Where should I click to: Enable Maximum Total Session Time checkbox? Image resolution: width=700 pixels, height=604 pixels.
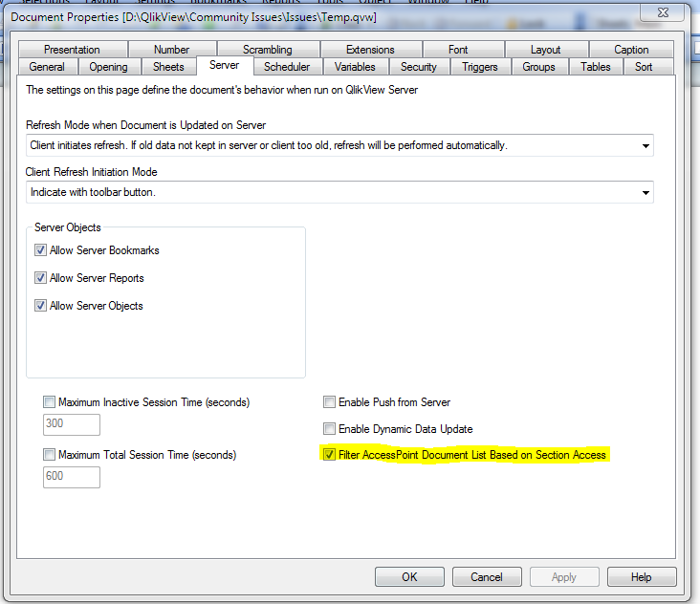point(49,455)
